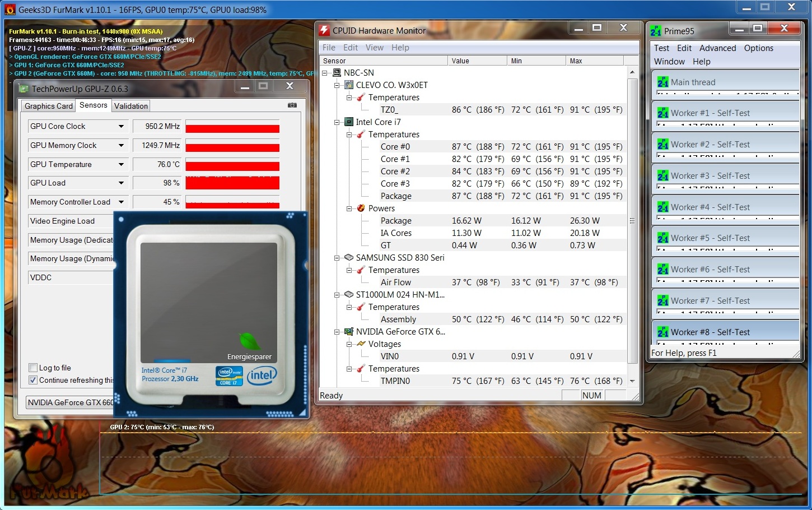The image size is (812, 510).
Task: Open the NVIDIA GeForce GTX 660 selector in GPU-Z
Action: pyautogui.click(x=70, y=402)
